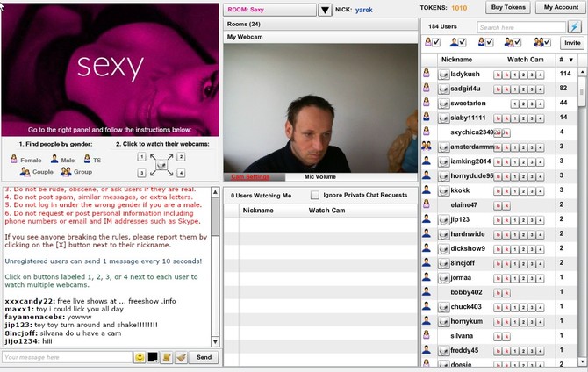The width and height of the screenshot is (588, 372).
Task: Watch freddy45 in cam slot 2
Action: [x=524, y=351]
